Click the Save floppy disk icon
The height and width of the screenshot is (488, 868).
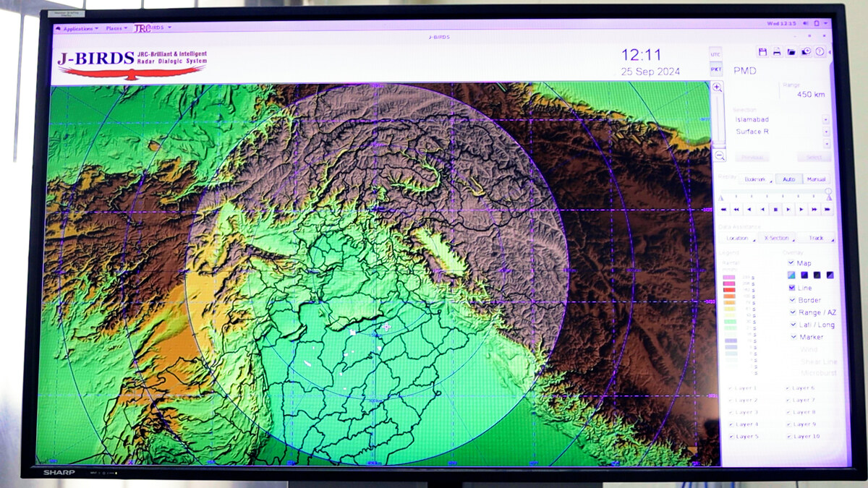click(x=762, y=52)
